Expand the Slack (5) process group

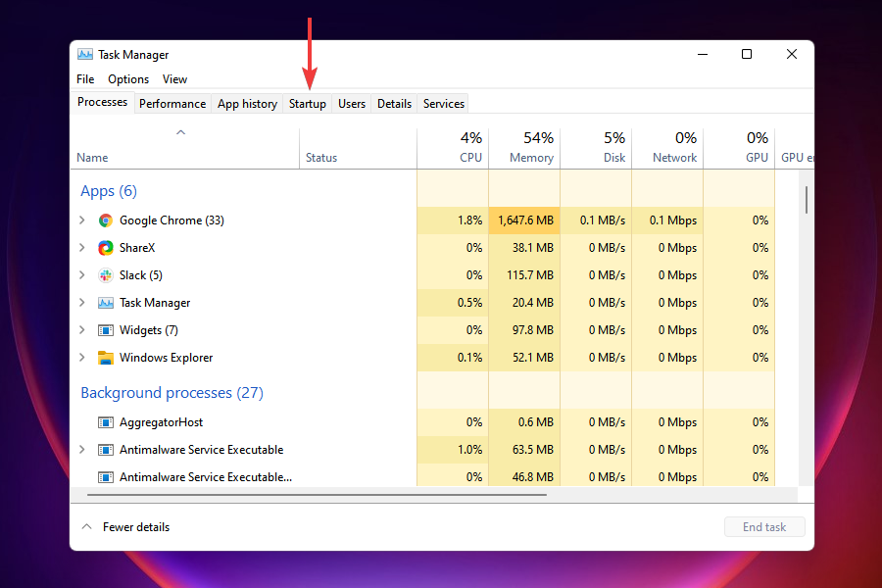point(82,275)
